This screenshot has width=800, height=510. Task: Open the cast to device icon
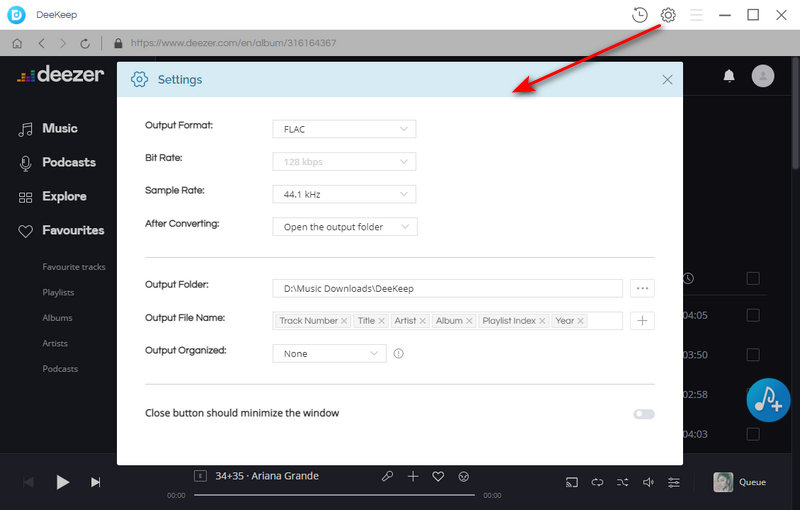(x=572, y=482)
